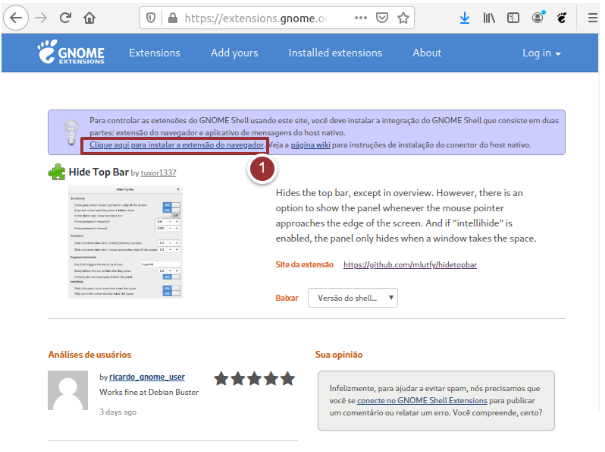This screenshot has height=452, width=605.
Task: Open the library bookmarks icon
Action: (489, 18)
